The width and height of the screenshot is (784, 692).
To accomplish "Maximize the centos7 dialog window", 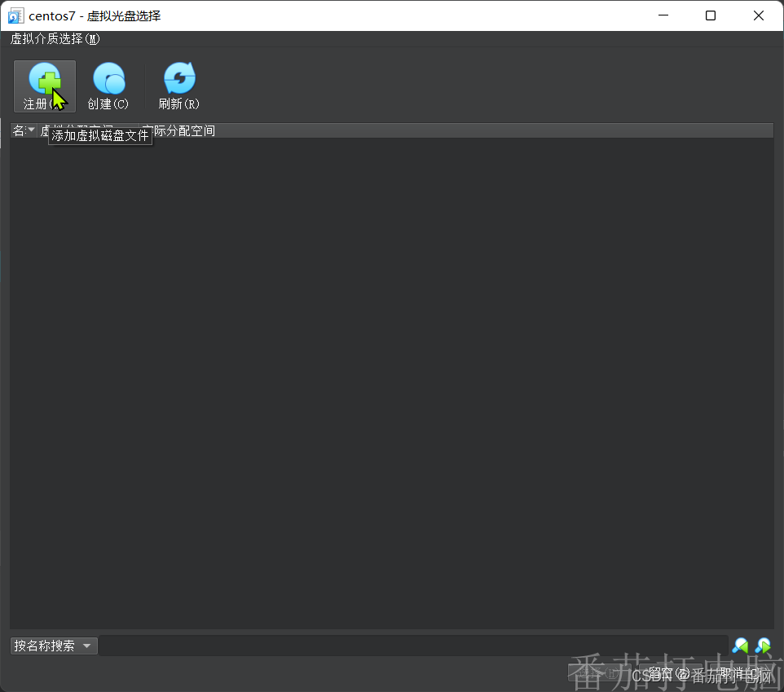I will point(711,15).
